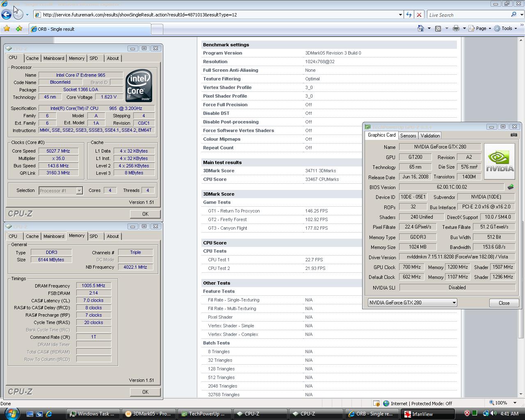This screenshot has height=420, width=525.
Task: Switch to the Cache tab in upper CPU-Z window
Action: click(x=32, y=58)
